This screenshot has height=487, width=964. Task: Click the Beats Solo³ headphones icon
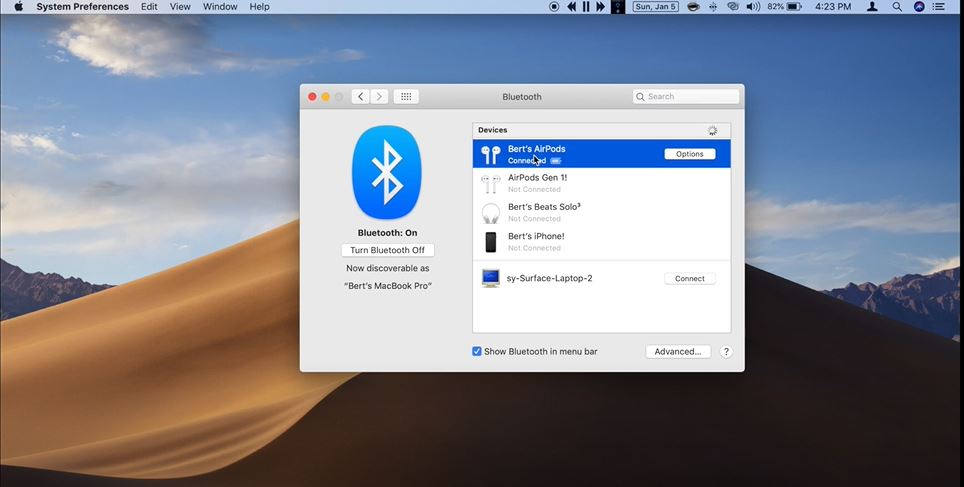(491, 213)
